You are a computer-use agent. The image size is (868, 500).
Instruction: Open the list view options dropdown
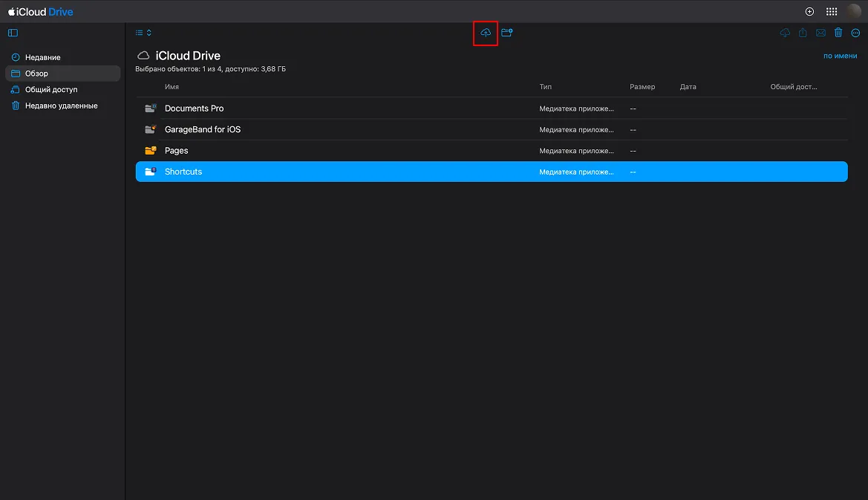[x=143, y=33]
